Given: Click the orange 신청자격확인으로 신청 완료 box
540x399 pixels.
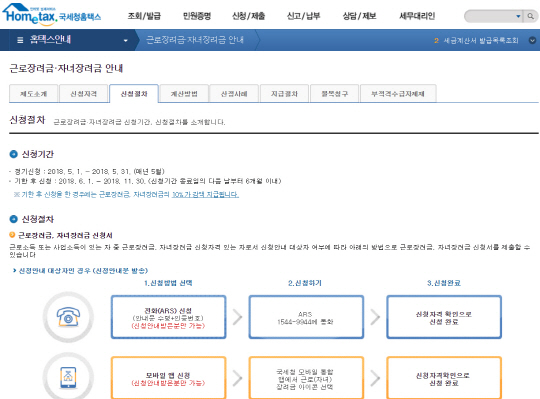Looking at the screenshot, I should click(x=444, y=378).
